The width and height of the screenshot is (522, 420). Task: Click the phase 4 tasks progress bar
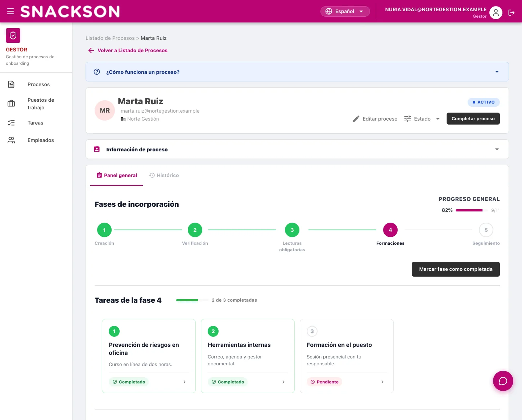192,300
